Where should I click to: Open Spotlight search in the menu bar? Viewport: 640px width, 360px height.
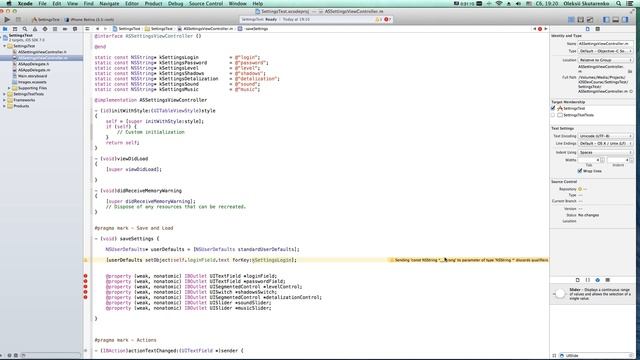click(619, 3)
